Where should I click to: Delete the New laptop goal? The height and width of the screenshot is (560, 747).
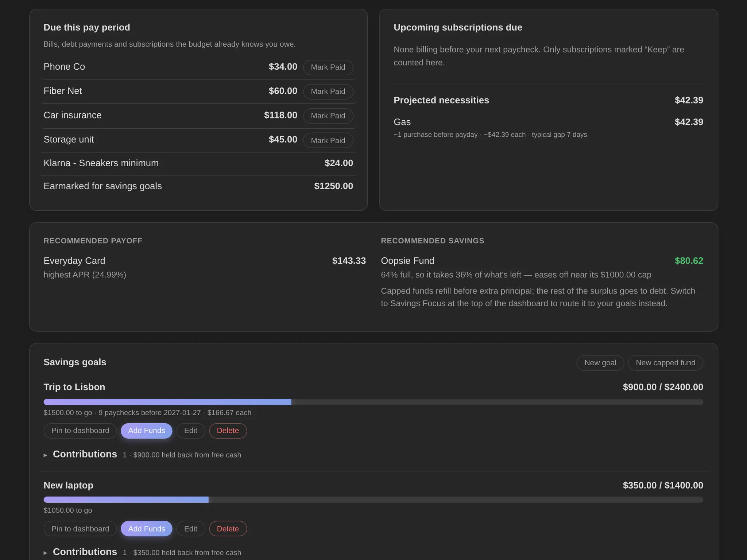point(228,529)
